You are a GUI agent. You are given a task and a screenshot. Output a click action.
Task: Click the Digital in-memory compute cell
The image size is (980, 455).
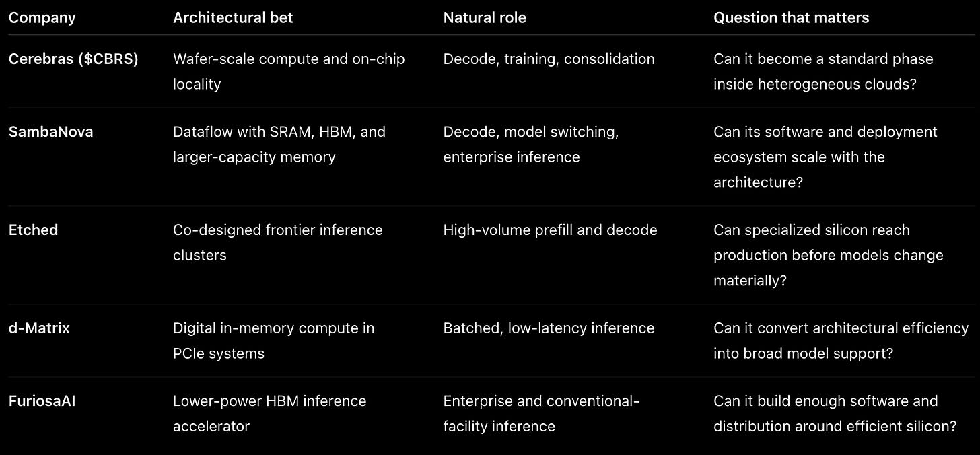(274, 341)
